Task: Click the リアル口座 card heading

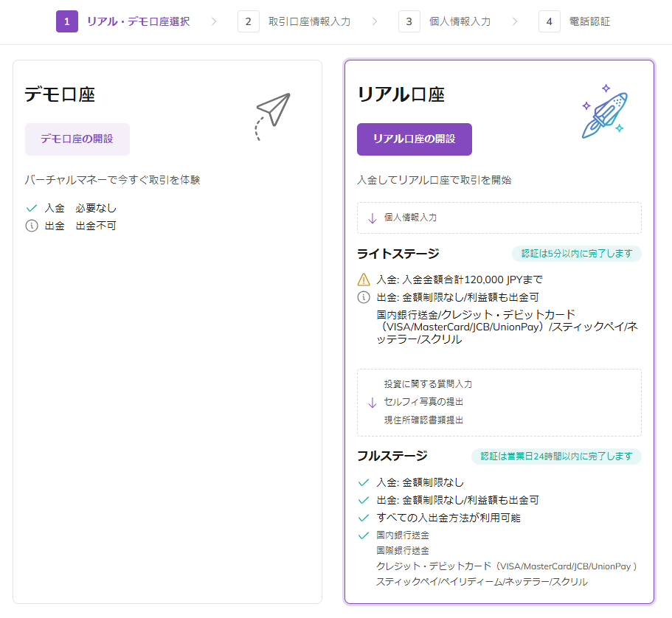Action: tap(401, 94)
